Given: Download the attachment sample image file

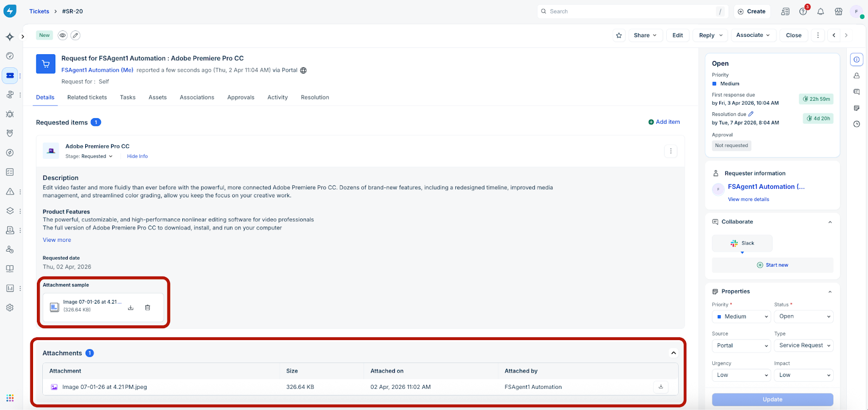Looking at the screenshot, I should pos(131,307).
